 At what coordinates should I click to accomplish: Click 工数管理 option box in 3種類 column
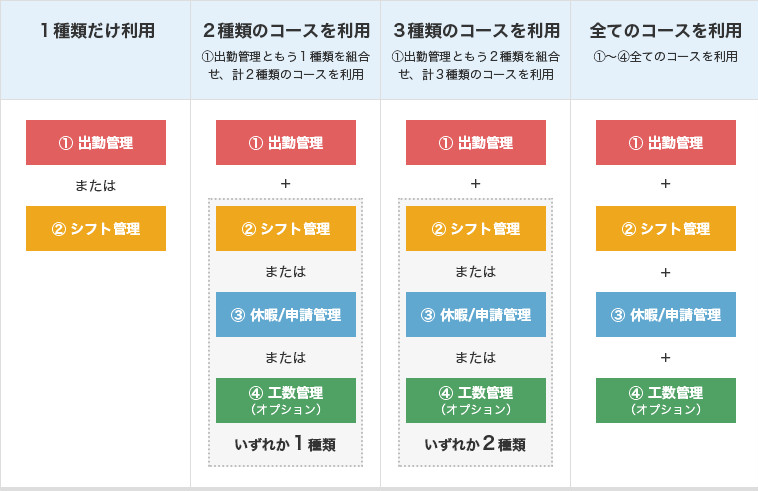pos(476,401)
